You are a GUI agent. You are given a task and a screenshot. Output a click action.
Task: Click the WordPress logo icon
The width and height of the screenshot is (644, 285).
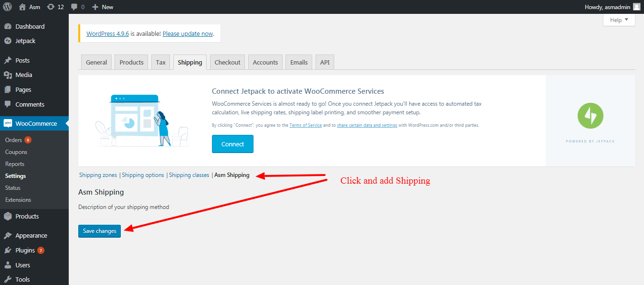7,7
